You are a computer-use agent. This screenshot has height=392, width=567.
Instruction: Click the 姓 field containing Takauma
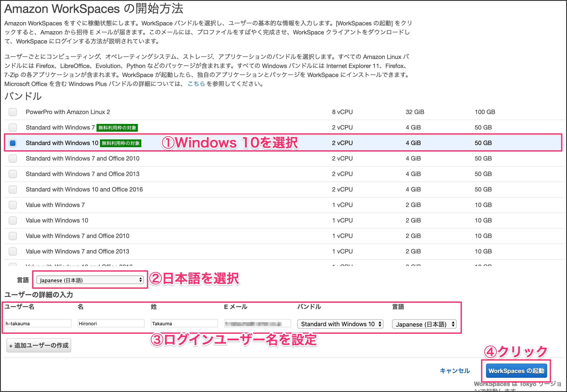pos(184,323)
